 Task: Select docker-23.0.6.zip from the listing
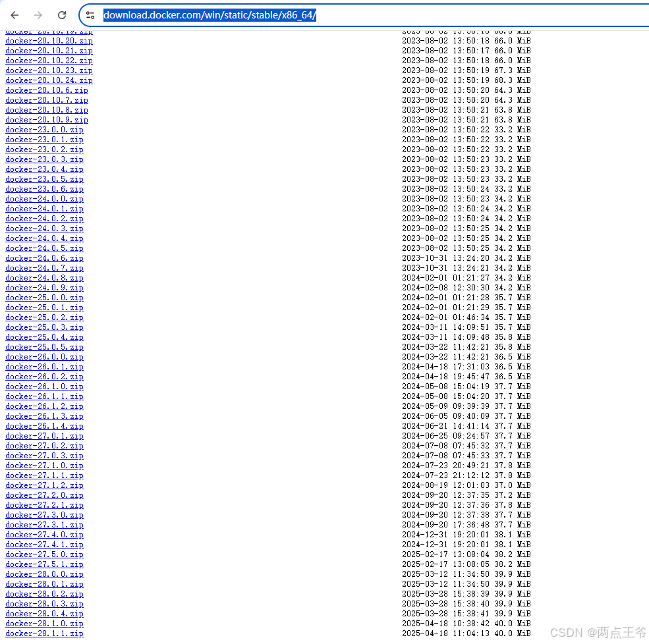pos(44,189)
